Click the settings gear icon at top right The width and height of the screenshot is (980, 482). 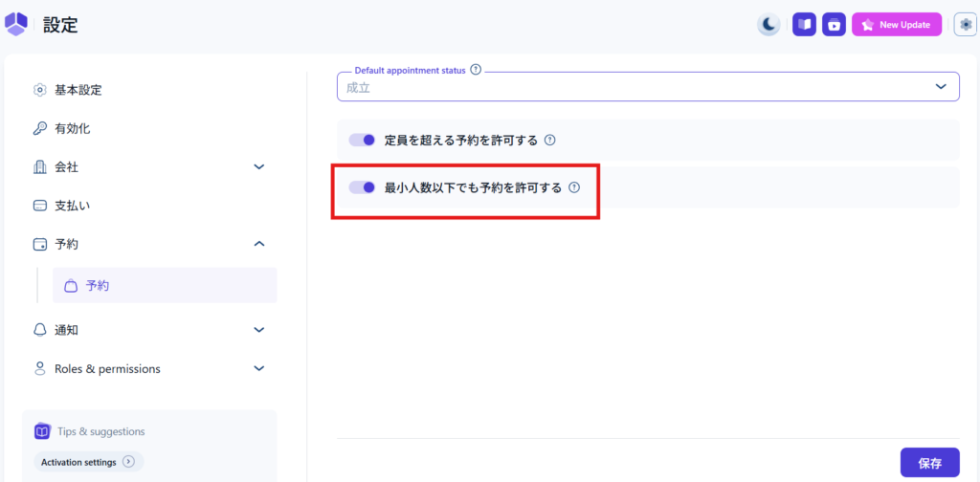pyautogui.click(x=965, y=25)
